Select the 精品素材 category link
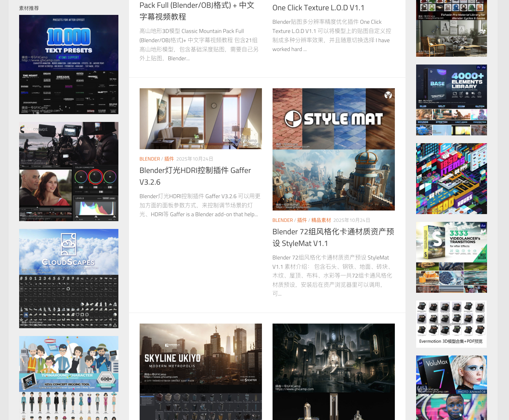 321,220
